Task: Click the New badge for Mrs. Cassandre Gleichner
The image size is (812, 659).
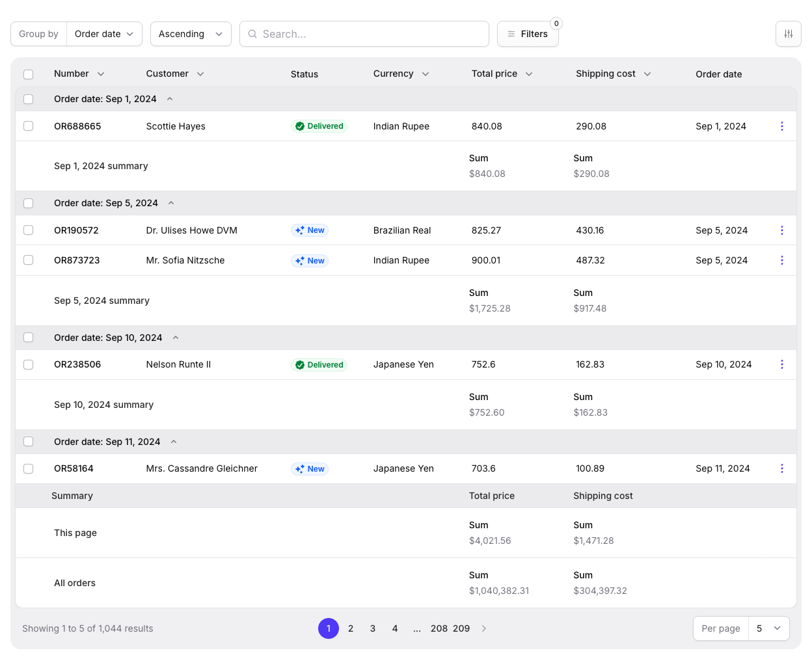Action: pyautogui.click(x=310, y=469)
